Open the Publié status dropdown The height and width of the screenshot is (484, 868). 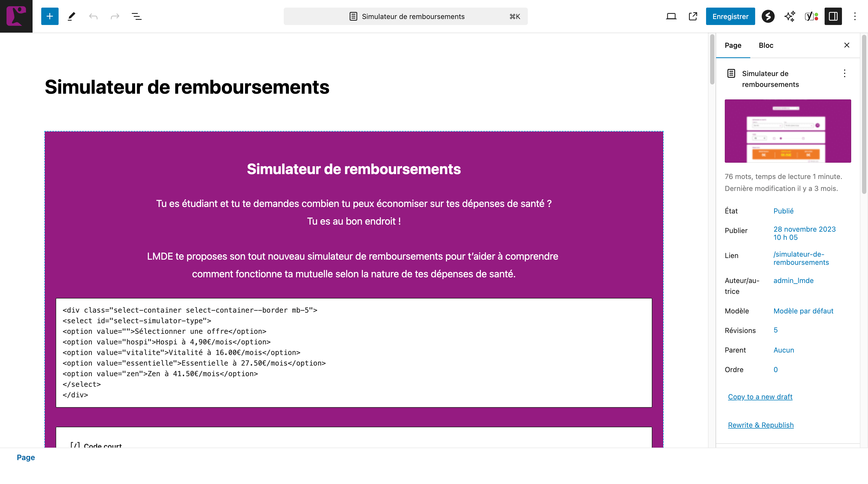783,211
